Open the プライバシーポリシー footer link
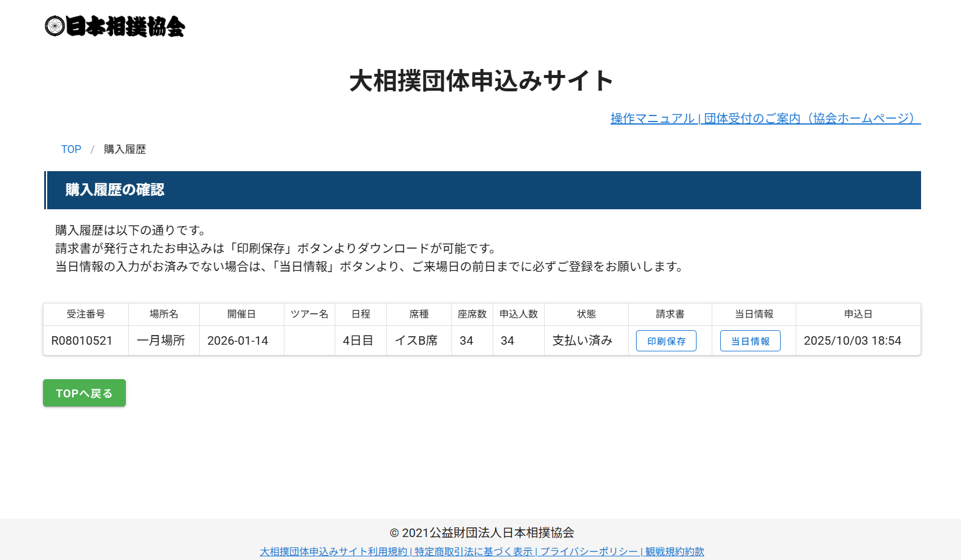The height and width of the screenshot is (560, 961). coord(589,552)
